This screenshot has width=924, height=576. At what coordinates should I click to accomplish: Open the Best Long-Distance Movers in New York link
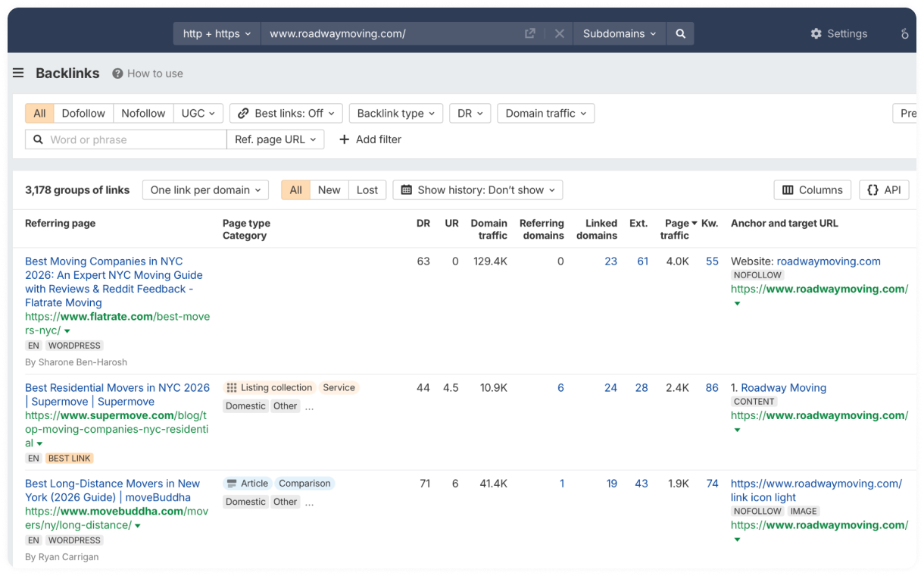click(x=112, y=490)
